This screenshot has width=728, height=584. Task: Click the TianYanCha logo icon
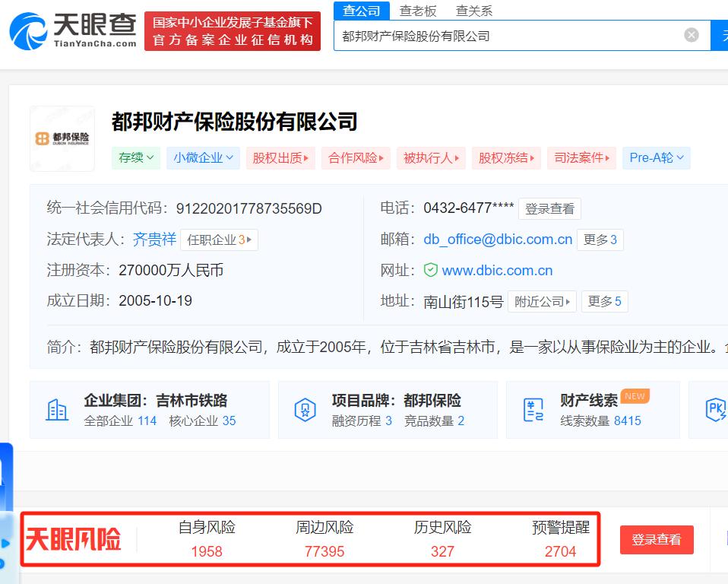point(29,31)
